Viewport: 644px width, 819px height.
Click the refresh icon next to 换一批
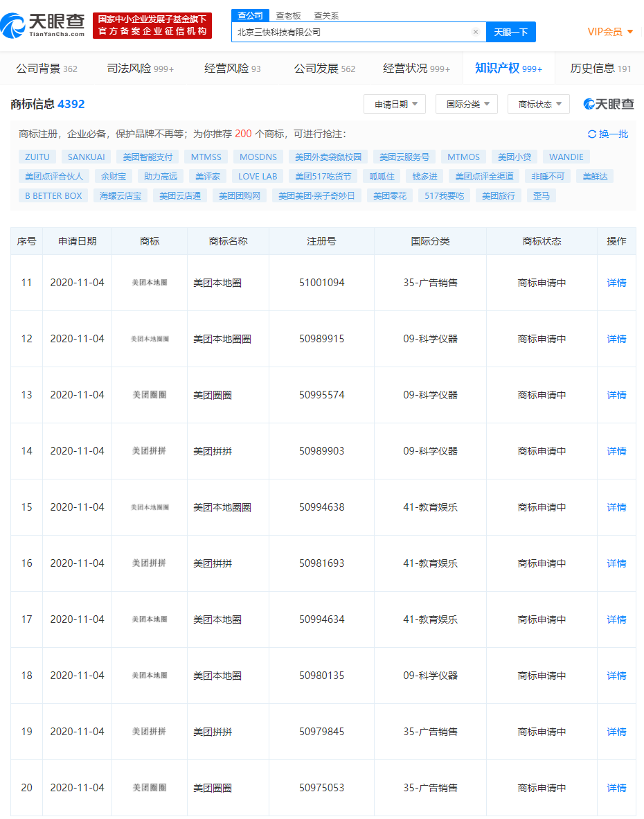tap(591, 134)
